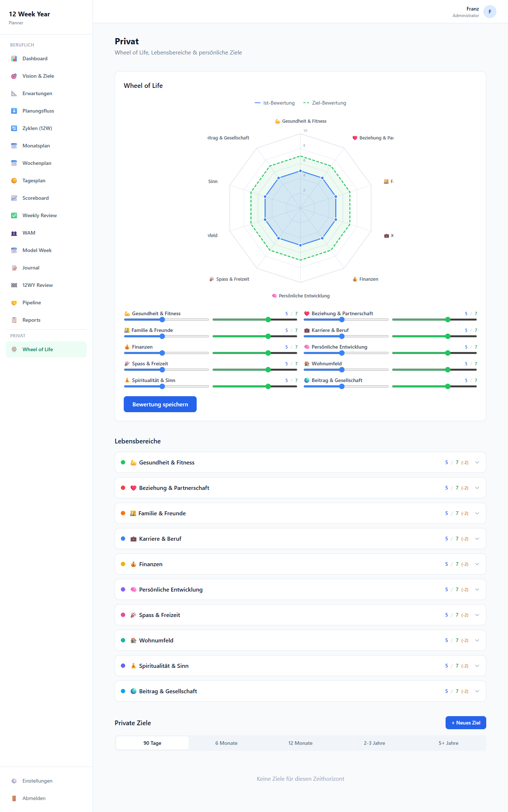Expand the Gesundheit & Fitness row
Screen dimensions: 508x812
(477, 462)
